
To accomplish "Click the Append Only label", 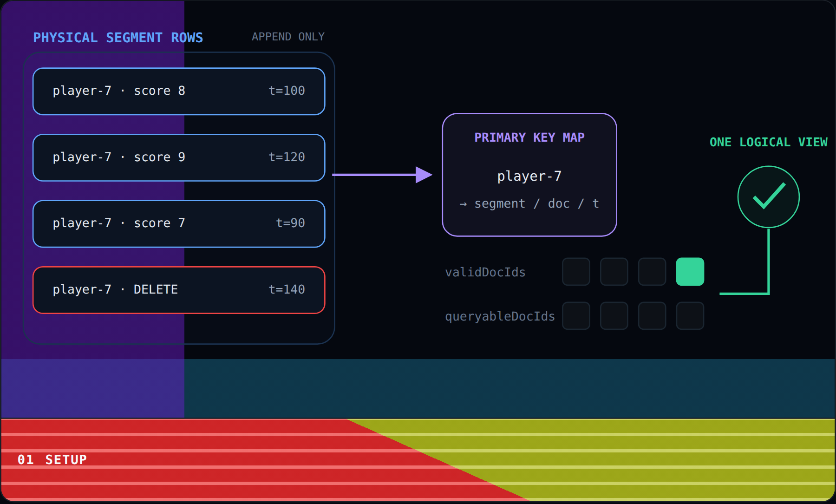I will click(x=288, y=37).
